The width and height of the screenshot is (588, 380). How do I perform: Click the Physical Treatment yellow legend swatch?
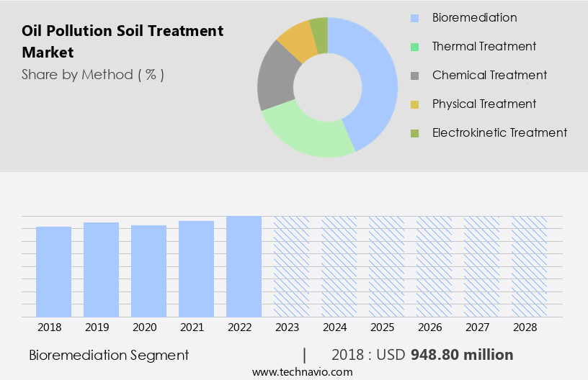414,104
